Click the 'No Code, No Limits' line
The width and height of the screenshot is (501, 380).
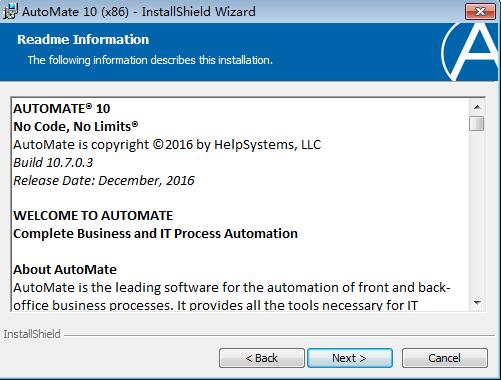76,127
